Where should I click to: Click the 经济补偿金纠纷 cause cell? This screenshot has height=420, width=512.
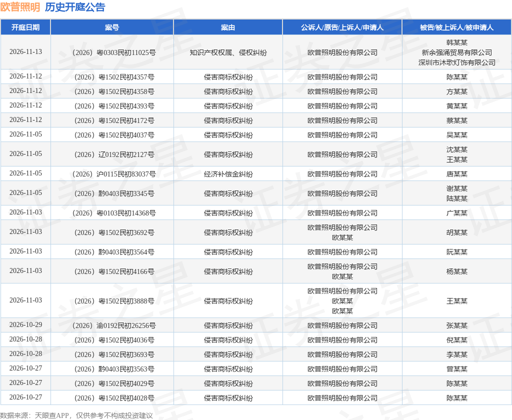228,174
